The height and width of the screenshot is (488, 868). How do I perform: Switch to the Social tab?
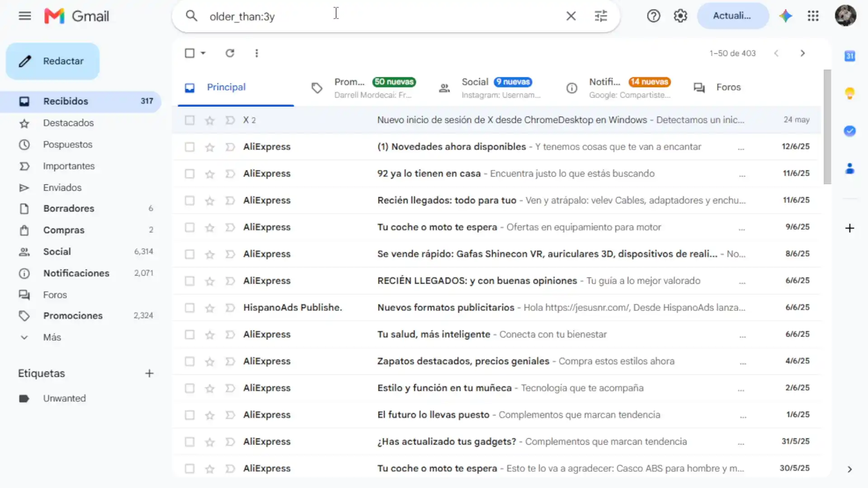click(491, 88)
